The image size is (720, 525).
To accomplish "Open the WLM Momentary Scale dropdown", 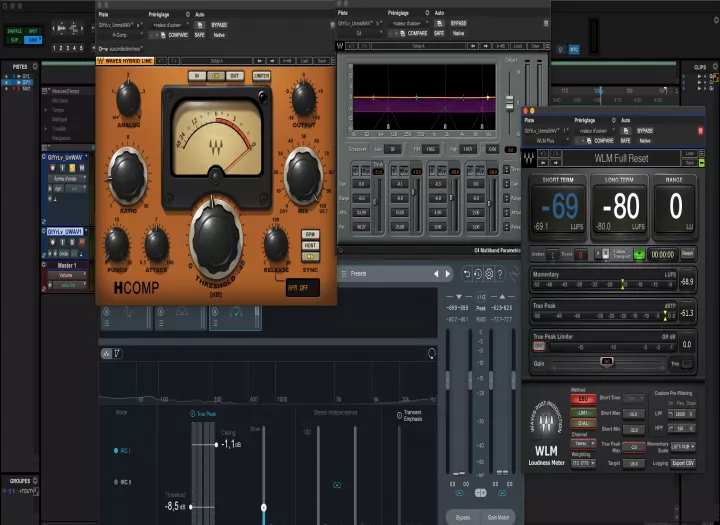I will pos(683,446).
